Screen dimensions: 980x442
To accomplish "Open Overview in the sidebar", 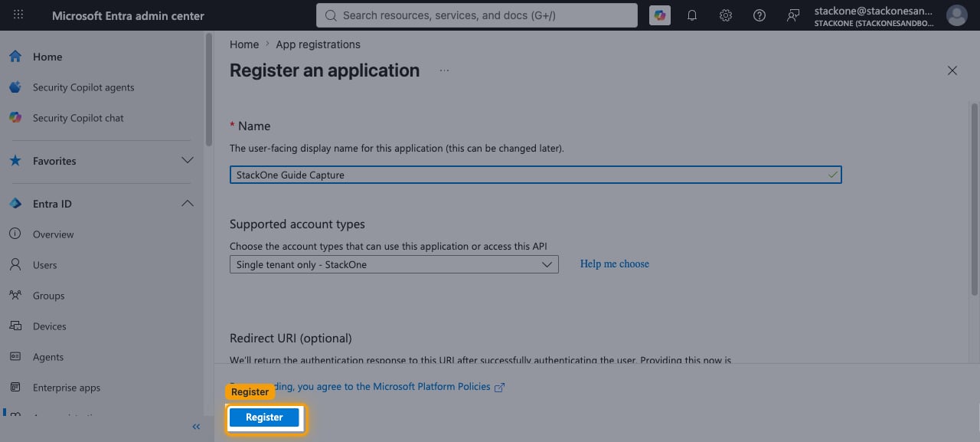I will coord(54,234).
